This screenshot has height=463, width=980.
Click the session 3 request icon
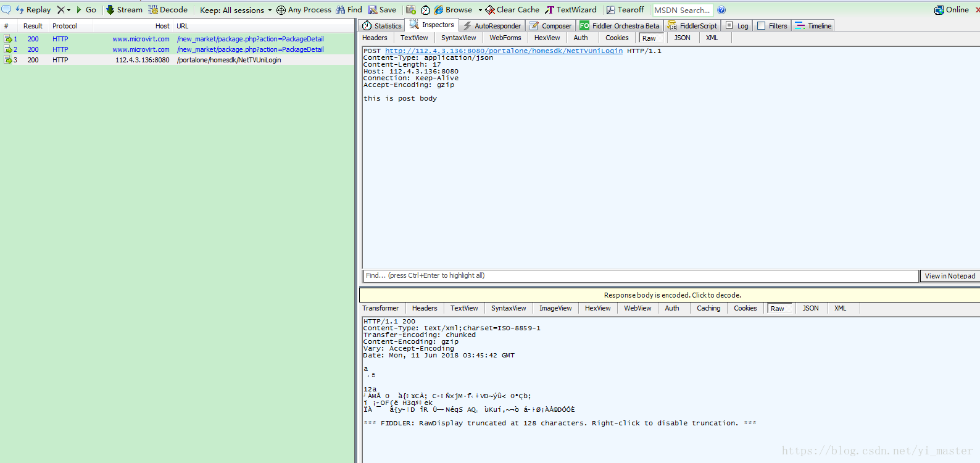coord(8,60)
